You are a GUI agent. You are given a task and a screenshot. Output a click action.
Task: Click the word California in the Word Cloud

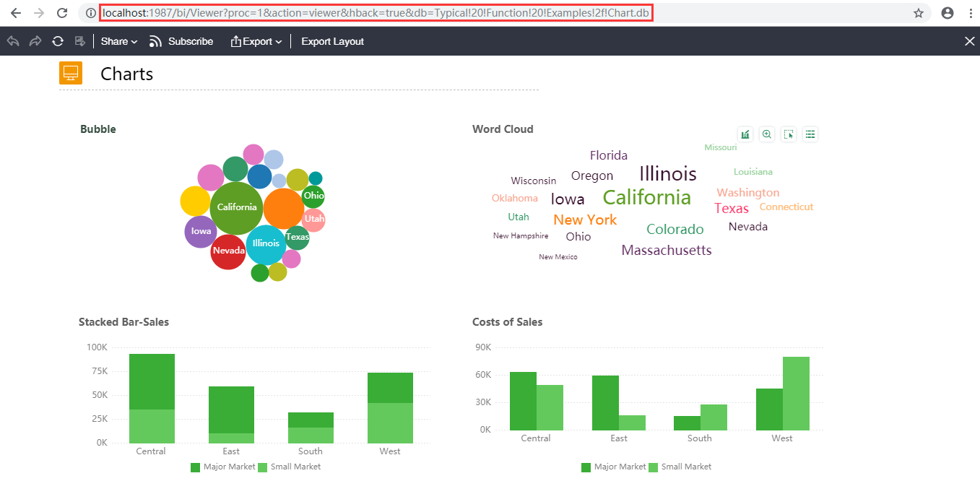coord(647,197)
